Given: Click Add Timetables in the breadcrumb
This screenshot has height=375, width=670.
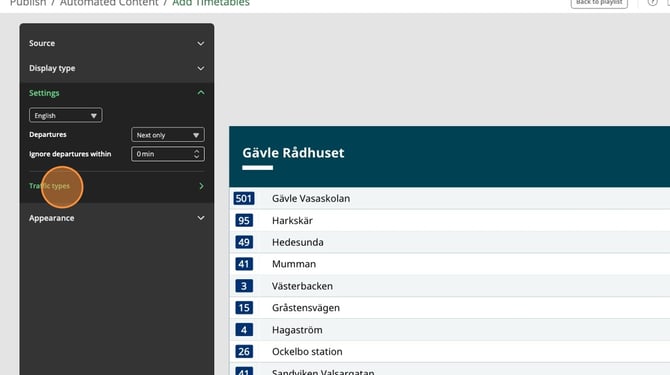Looking at the screenshot, I should (x=211, y=3).
